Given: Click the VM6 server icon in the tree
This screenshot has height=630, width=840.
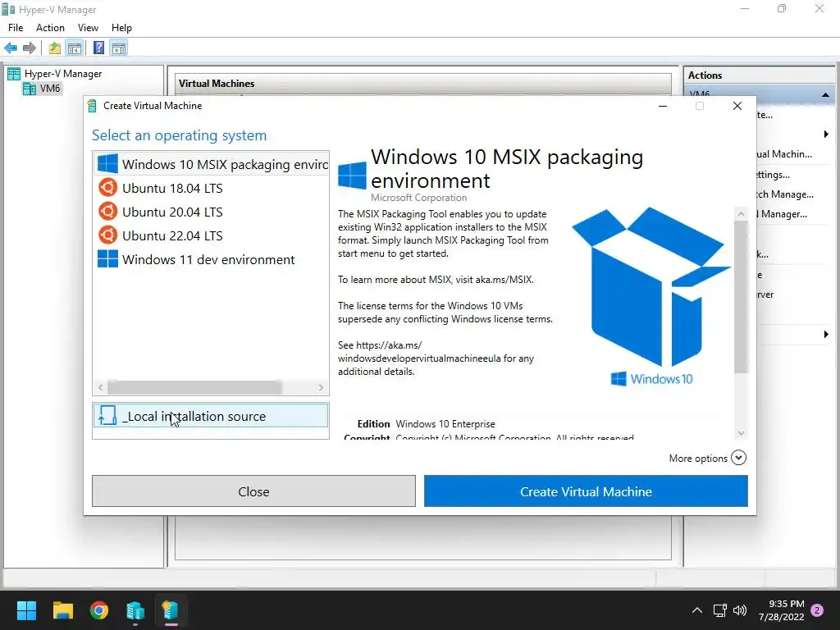Looking at the screenshot, I should 30,89.
